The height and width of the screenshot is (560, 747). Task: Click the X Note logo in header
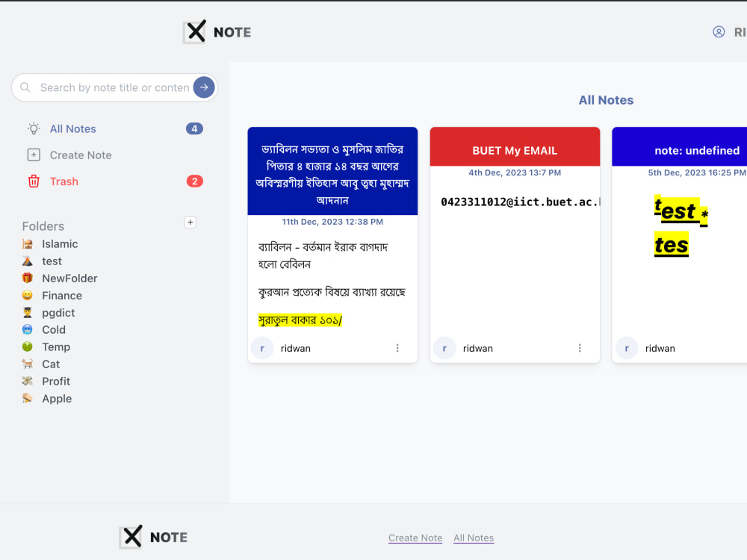(217, 32)
